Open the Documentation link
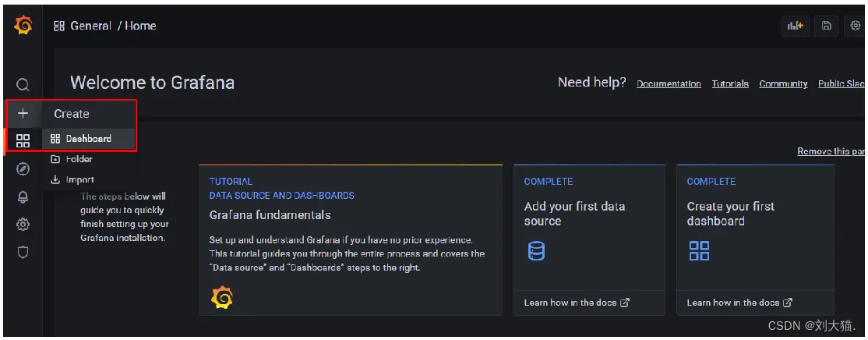 pyautogui.click(x=669, y=83)
